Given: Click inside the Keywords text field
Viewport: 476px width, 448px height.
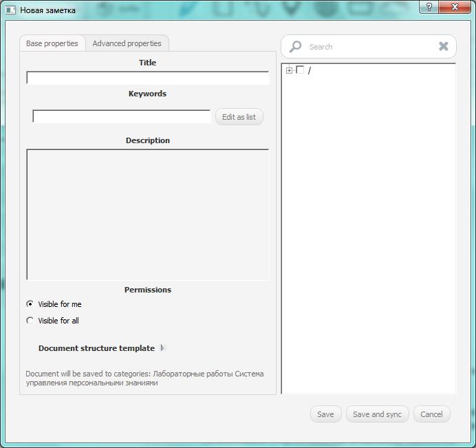Looking at the screenshot, I should [x=122, y=117].
